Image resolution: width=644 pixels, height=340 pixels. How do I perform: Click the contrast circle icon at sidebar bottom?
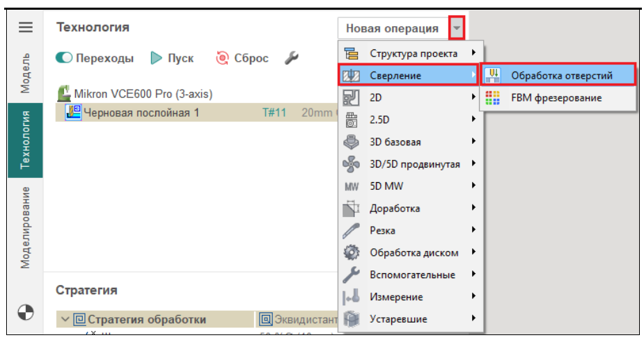(x=26, y=314)
